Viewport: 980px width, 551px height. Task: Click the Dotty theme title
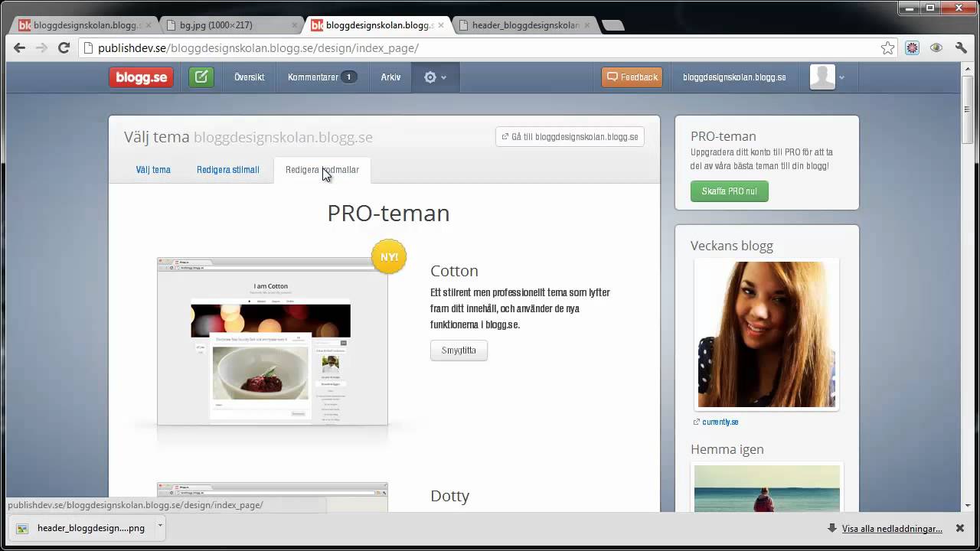click(449, 496)
